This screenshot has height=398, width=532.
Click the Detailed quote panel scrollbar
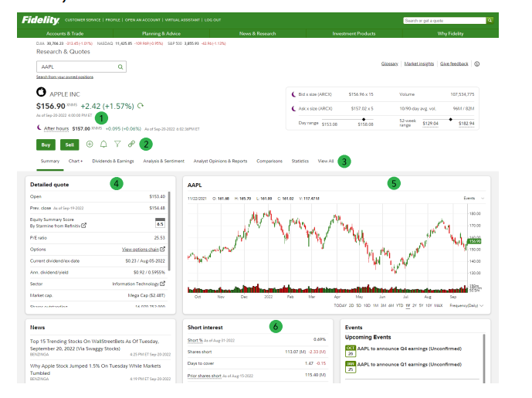[x=169, y=231]
